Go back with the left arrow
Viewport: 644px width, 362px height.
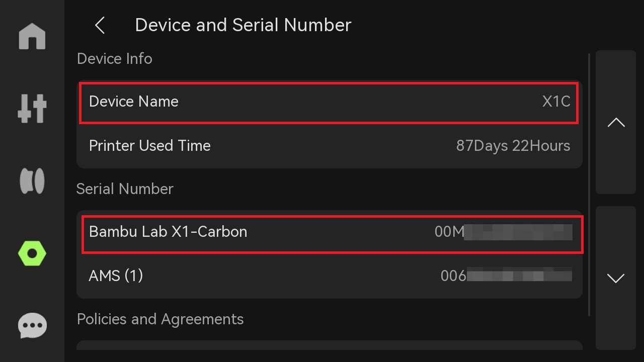[x=100, y=25]
